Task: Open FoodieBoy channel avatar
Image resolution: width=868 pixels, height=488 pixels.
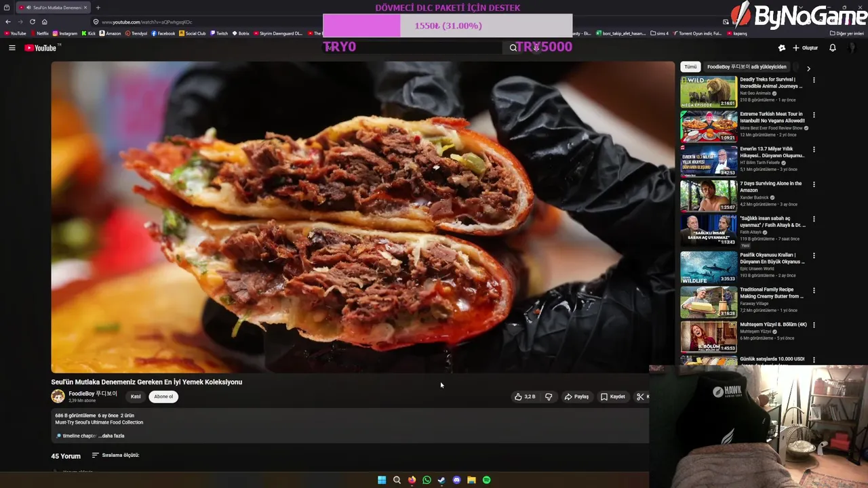Action: point(58,396)
